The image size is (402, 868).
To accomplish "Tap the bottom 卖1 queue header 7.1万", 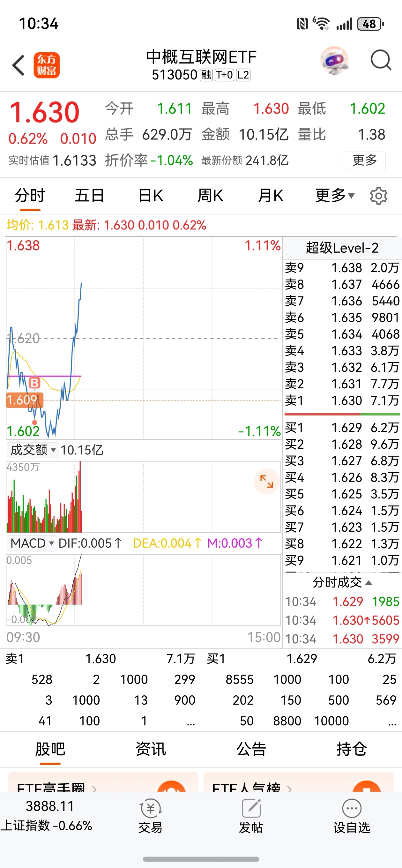I will [x=100, y=658].
